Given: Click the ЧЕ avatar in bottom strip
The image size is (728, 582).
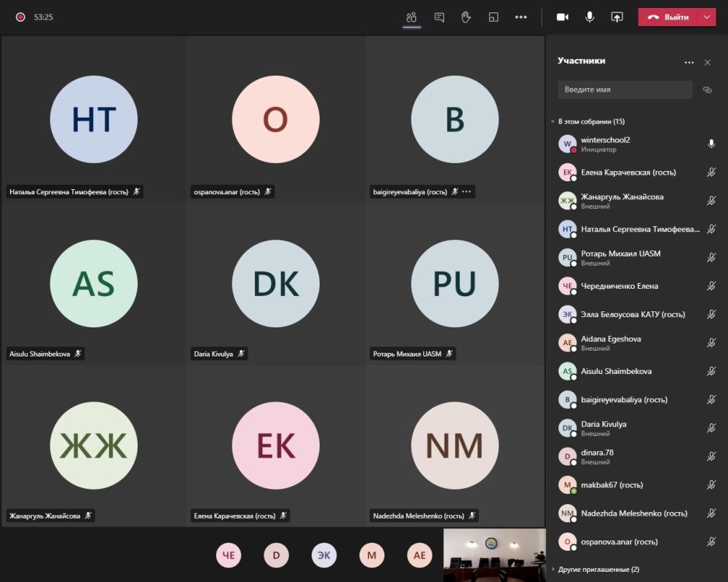Looking at the screenshot, I should click(x=229, y=555).
